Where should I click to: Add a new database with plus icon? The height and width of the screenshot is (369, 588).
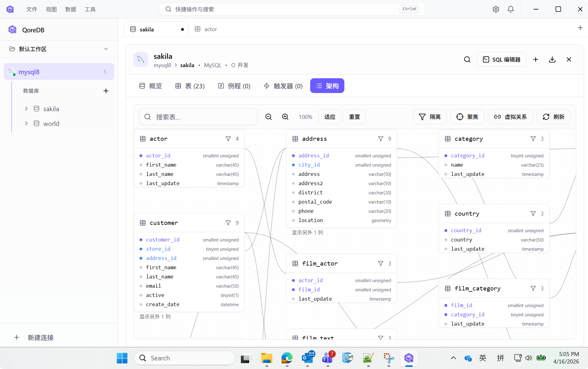tap(106, 91)
